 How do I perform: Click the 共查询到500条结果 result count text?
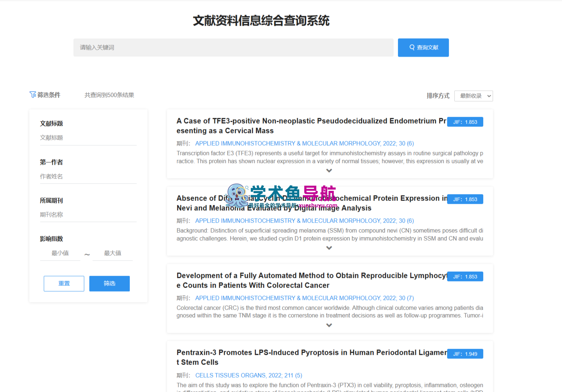pos(109,95)
